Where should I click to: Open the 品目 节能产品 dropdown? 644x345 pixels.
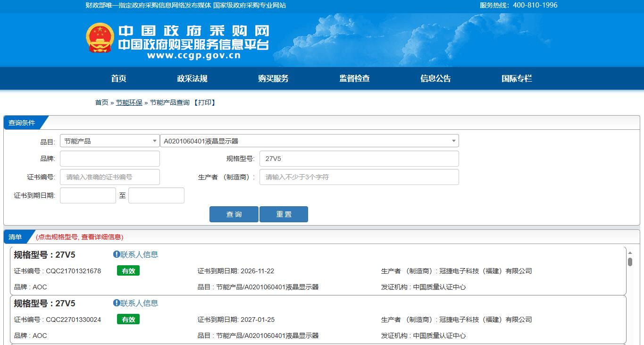[x=109, y=141]
